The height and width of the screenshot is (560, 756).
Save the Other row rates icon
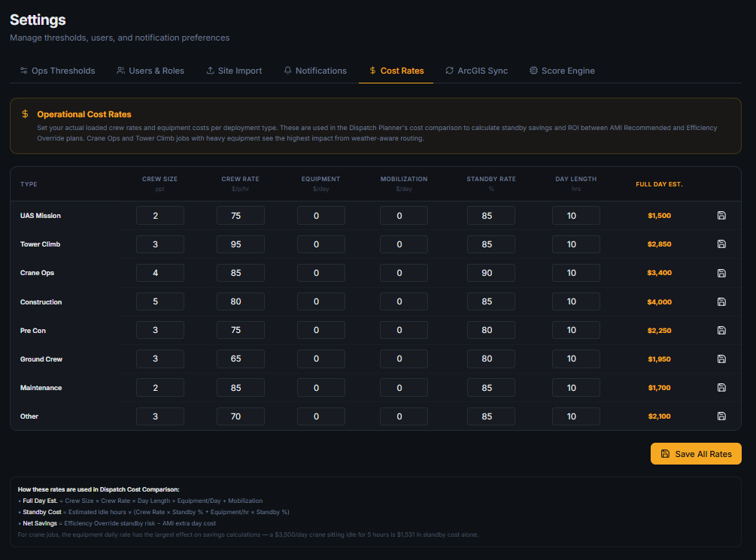tap(721, 416)
